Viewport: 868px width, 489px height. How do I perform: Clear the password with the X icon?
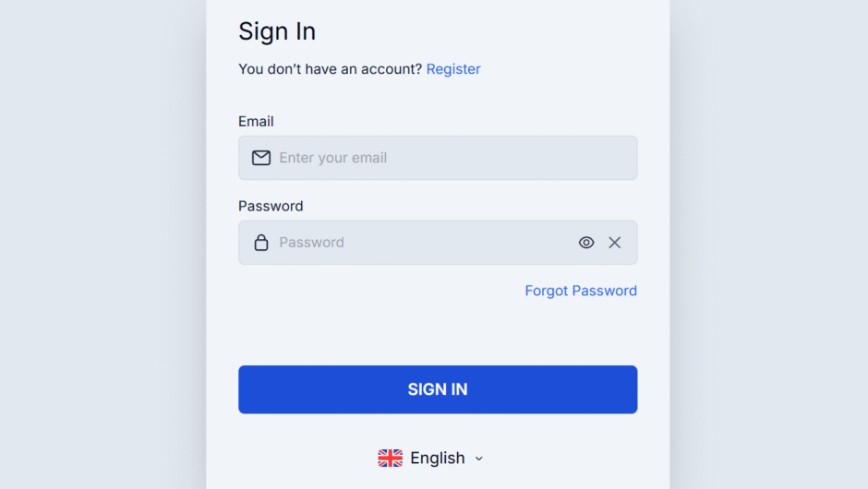[x=615, y=243]
